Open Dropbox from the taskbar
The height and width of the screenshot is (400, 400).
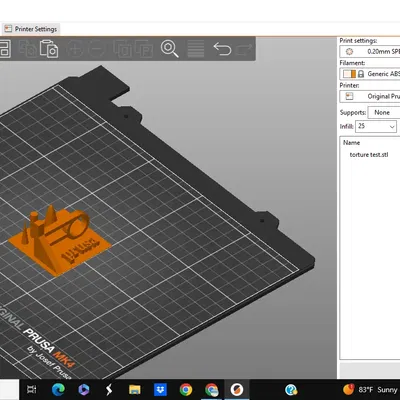(x=160, y=389)
